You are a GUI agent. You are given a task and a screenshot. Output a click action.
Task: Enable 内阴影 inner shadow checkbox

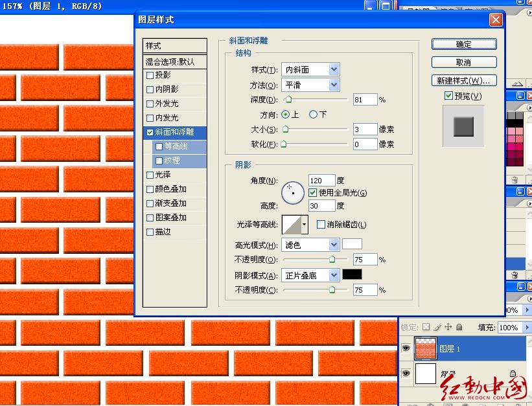click(x=150, y=89)
